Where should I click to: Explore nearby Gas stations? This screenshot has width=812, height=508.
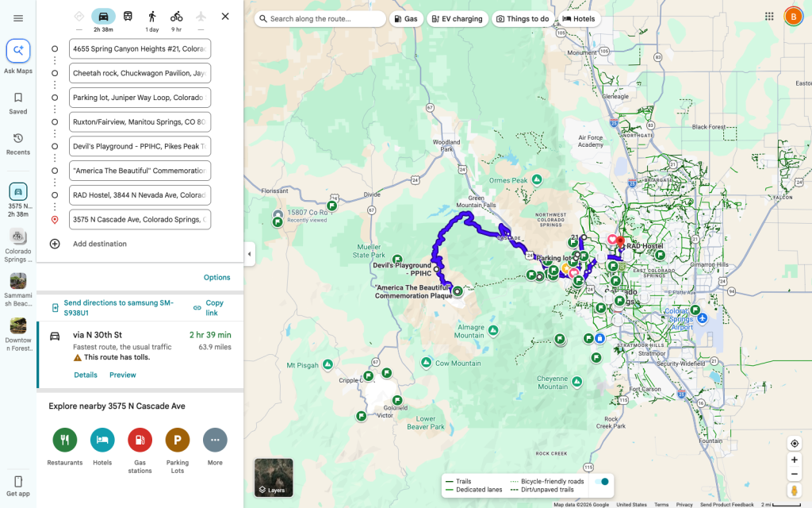point(140,440)
